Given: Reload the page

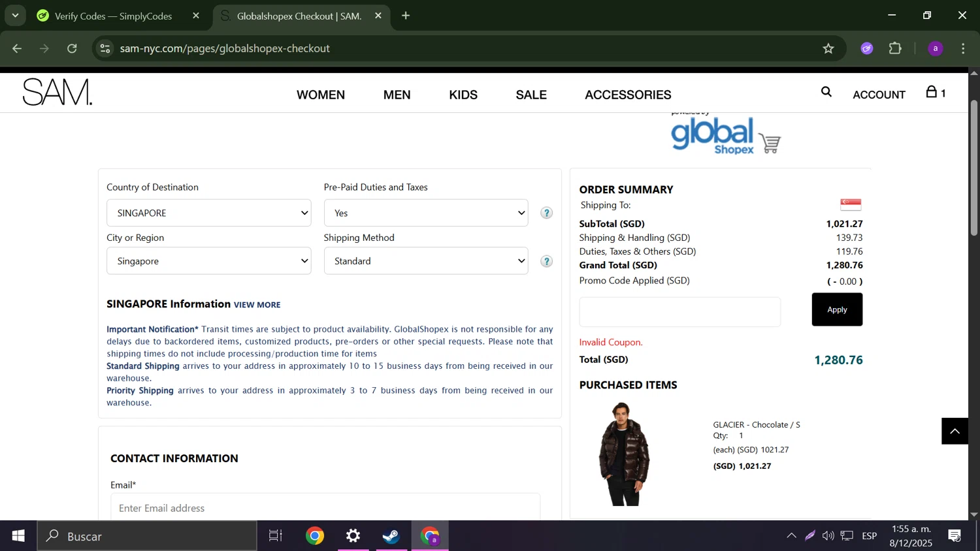Looking at the screenshot, I should [x=72, y=48].
